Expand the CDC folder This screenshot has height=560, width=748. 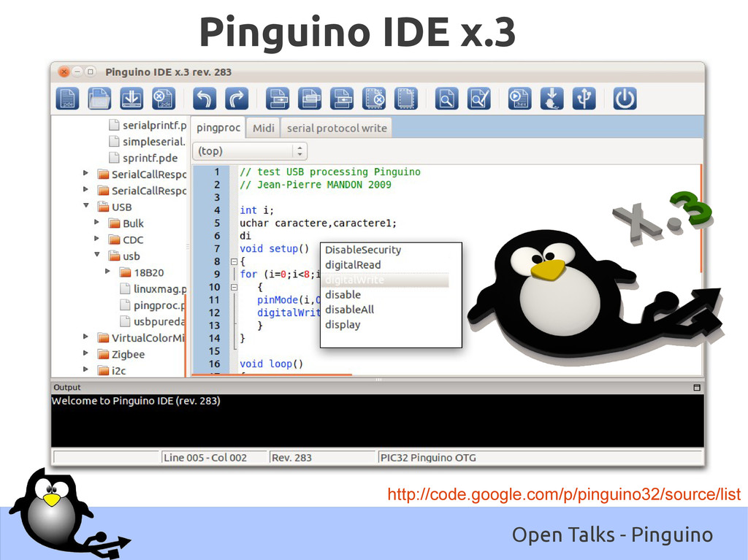coord(97,239)
